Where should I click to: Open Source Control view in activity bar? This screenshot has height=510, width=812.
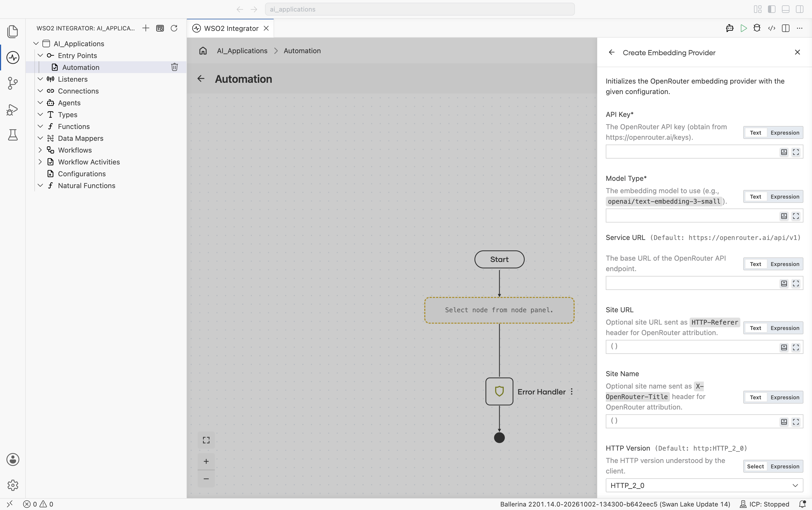tap(12, 83)
